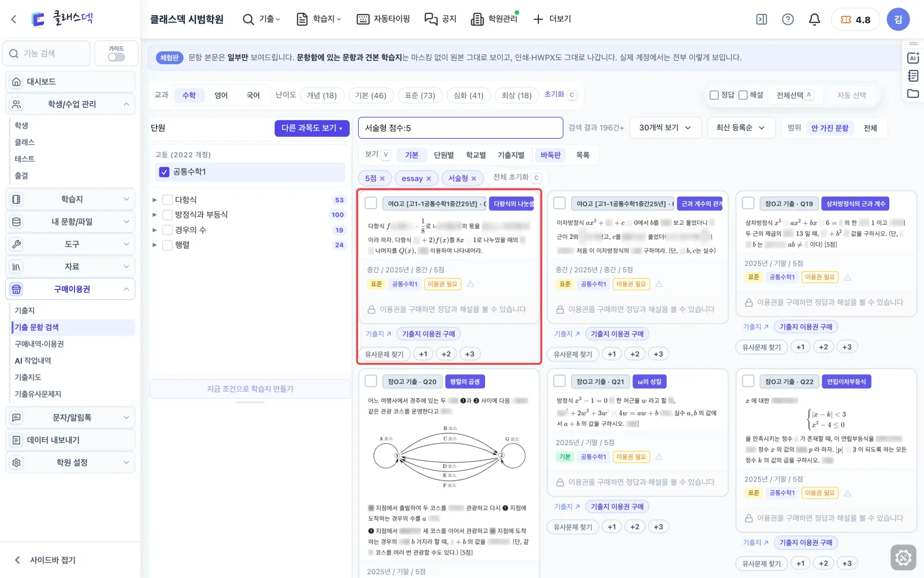The height and width of the screenshot is (578, 924).
Task: Open 기출지 link on Q19 card
Action: (x=756, y=327)
